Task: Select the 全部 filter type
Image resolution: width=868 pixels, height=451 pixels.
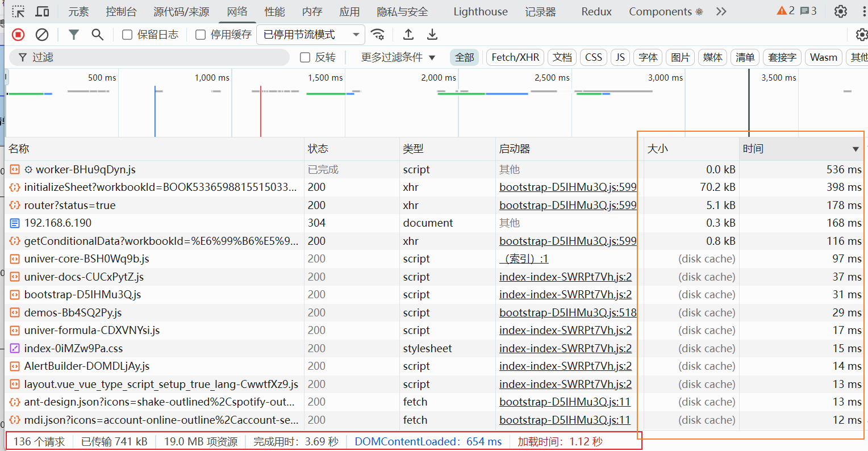Action: click(465, 57)
